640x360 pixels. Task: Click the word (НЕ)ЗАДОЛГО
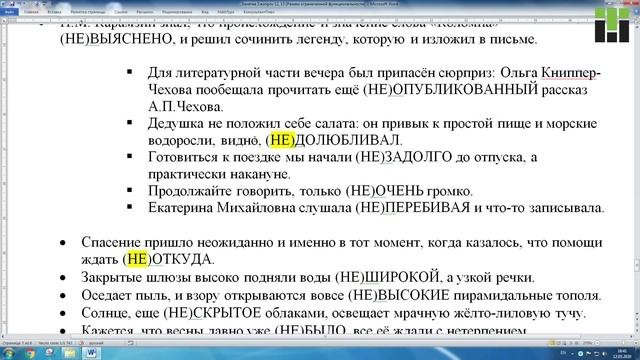tap(404, 157)
